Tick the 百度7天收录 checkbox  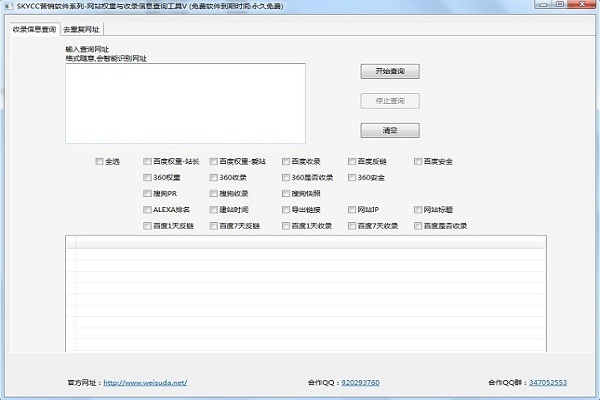[x=352, y=226]
